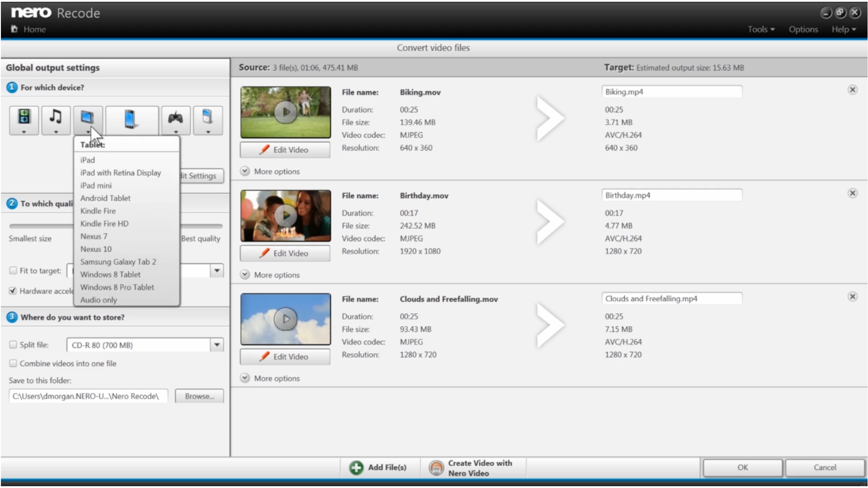Click Edit Video for Biking.mov
Viewport: 868px width, 488px height.
(x=285, y=150)
